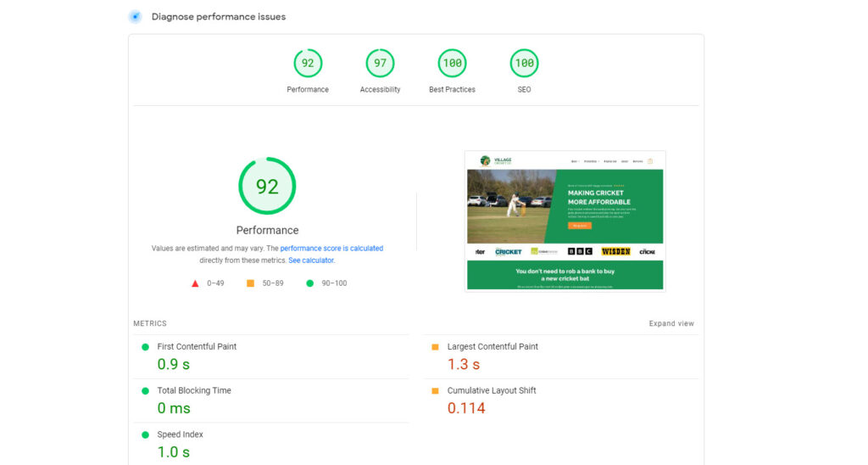Open the website screenshot thumbnail
The width and height of the screenshot is (868, 465).
[565, 221]
